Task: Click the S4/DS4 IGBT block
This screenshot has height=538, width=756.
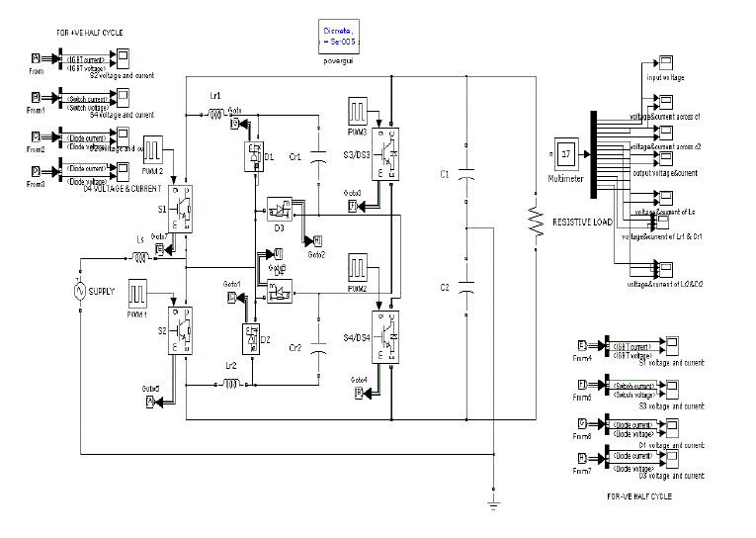Action: pos(387,336)
